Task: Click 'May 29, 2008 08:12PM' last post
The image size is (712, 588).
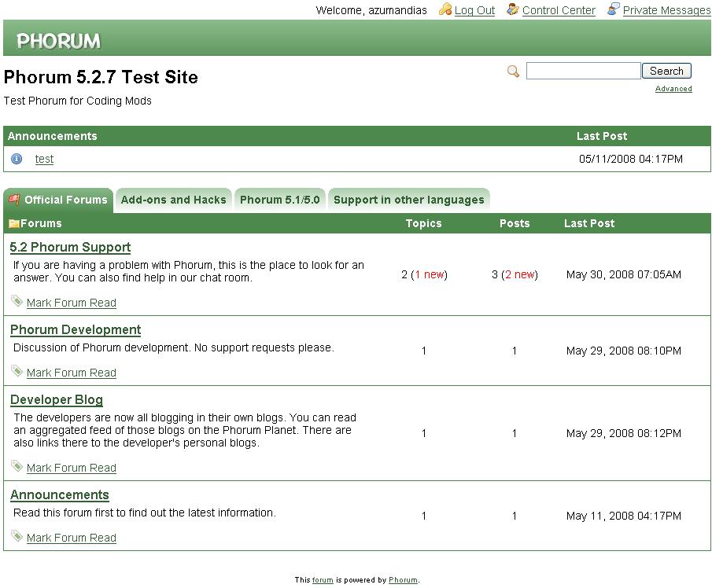Action: tap(623, 433)
